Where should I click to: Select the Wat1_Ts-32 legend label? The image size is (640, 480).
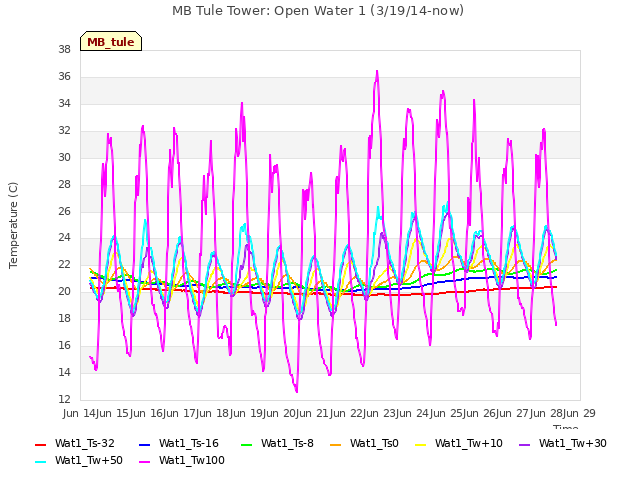(85, 443)
